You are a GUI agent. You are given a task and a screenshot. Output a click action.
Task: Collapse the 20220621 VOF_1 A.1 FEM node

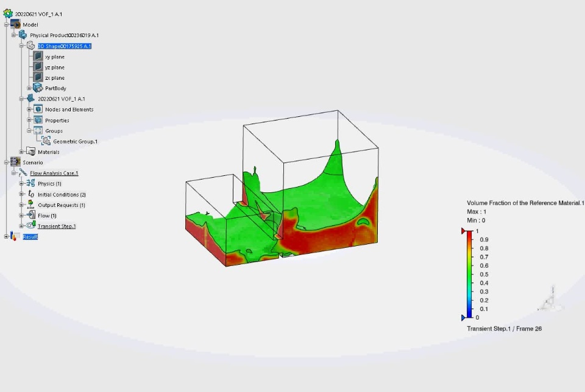21,99
